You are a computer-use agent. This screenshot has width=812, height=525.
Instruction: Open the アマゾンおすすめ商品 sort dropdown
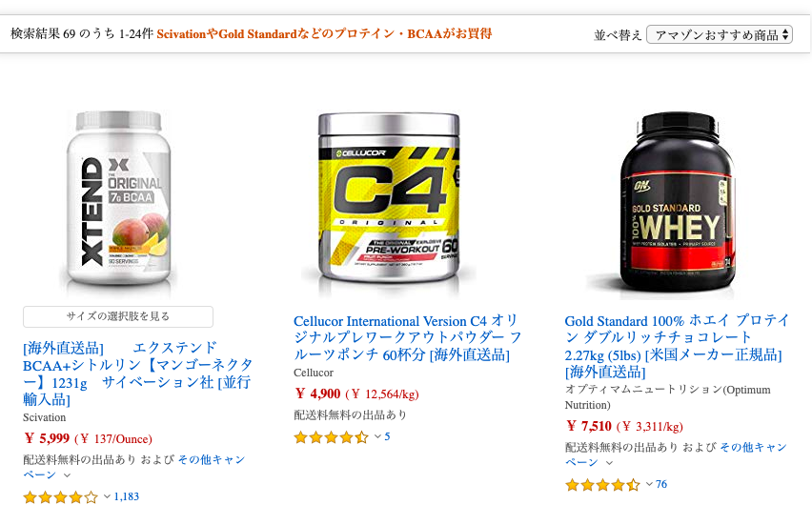coord(720,34)
